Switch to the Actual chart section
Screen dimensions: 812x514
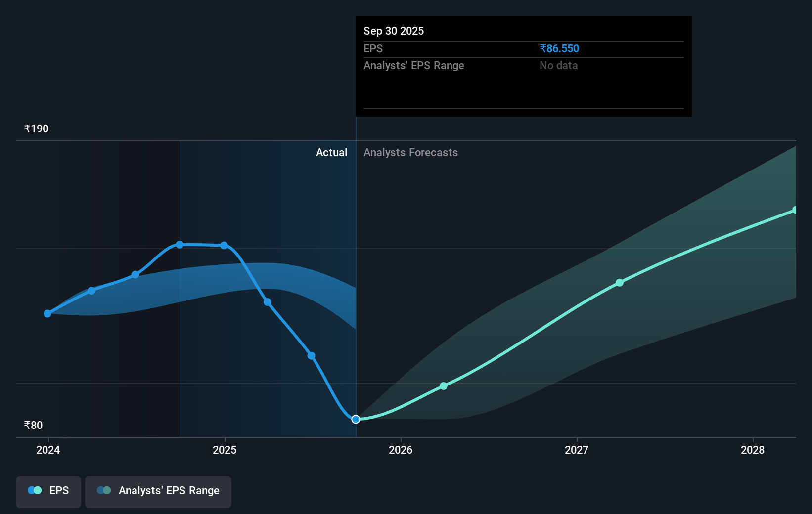[331, 152]
